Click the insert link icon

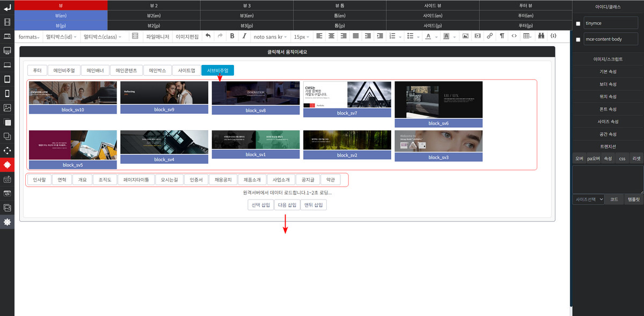489,36
